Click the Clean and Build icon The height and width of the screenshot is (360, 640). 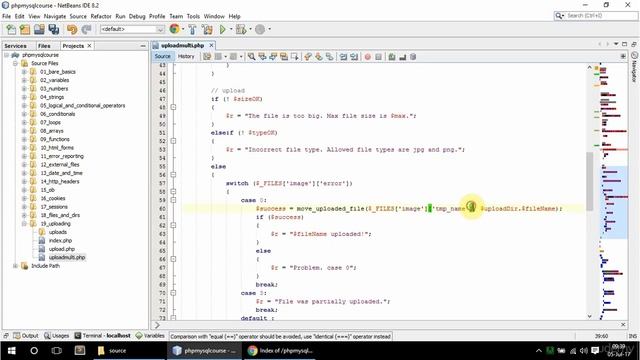[x=207, y=29]
